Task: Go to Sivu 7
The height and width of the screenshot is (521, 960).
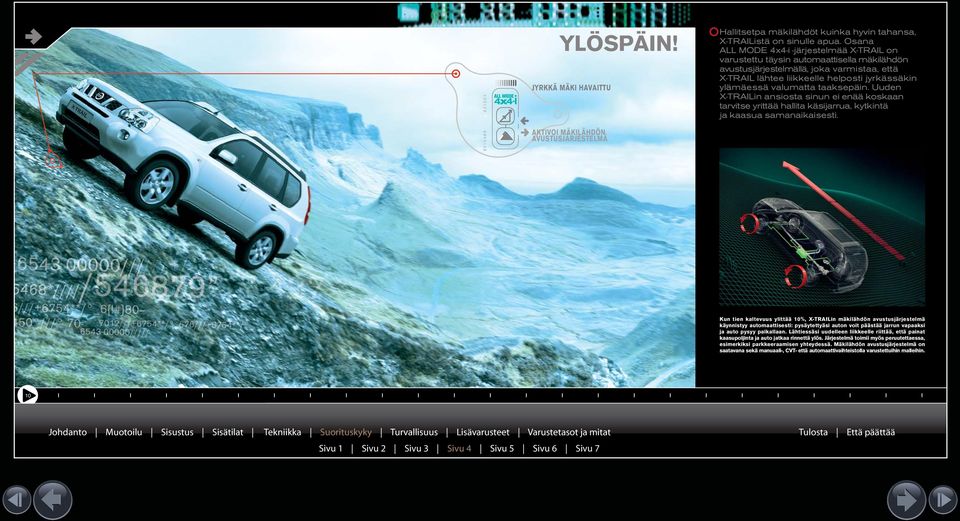Action: click(x=587, y=449)
